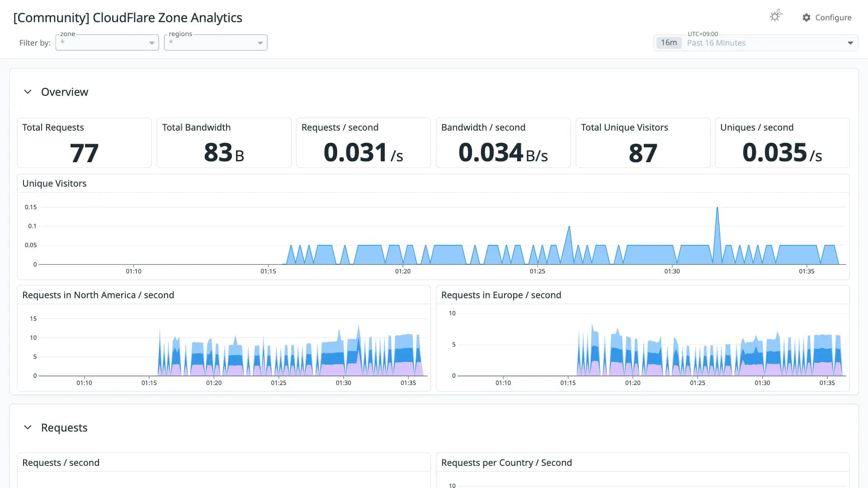
Task: Select the Bandwidth / second widget title
Action: (x=483, y=127)
